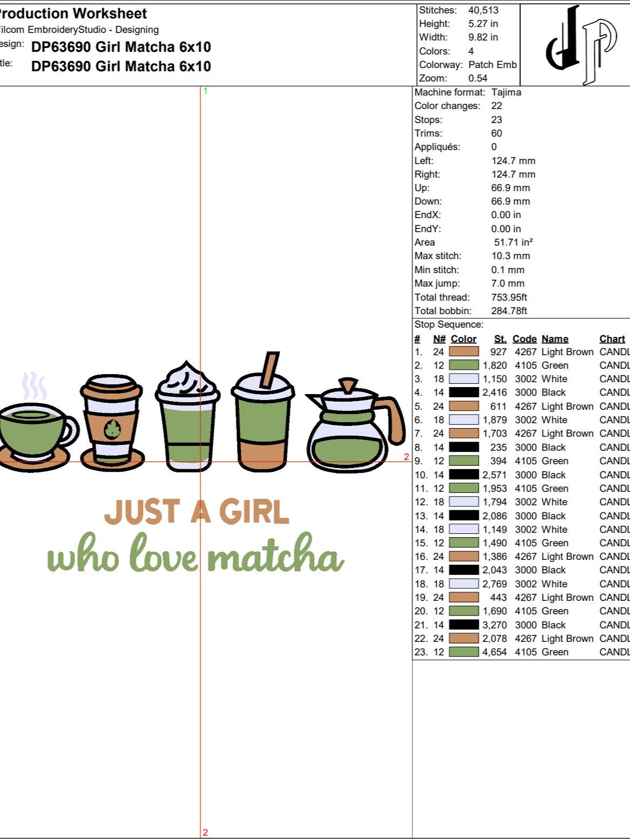Click stitch count 4,654 in stop 23
Image resolution: width=630 pixels, height=840 pixels.
pos(494,652)
